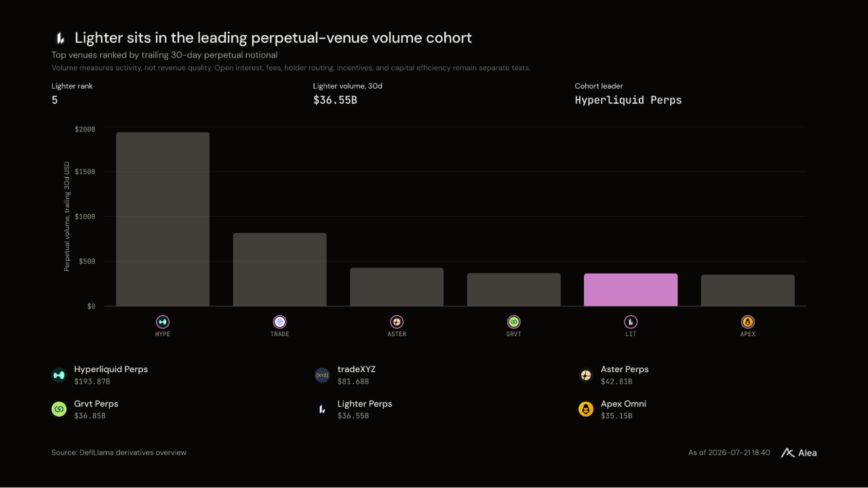Click the APEX icon on the chart axis
This screenshot has width=868, height=488.
tap(748, 322)
